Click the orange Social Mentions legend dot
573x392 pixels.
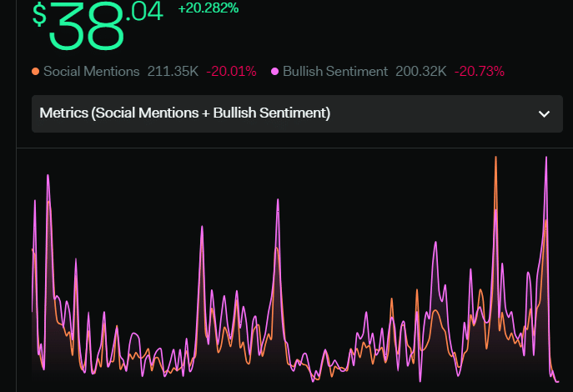[36, 72]
